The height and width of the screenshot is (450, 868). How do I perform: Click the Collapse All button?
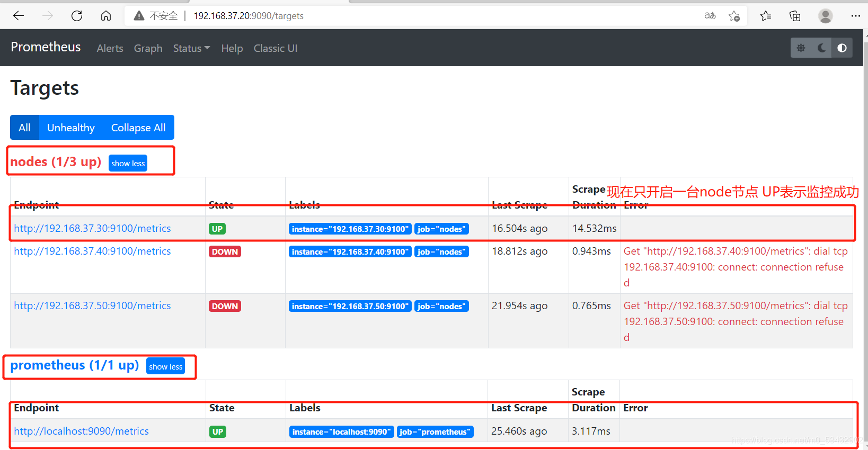138,128
